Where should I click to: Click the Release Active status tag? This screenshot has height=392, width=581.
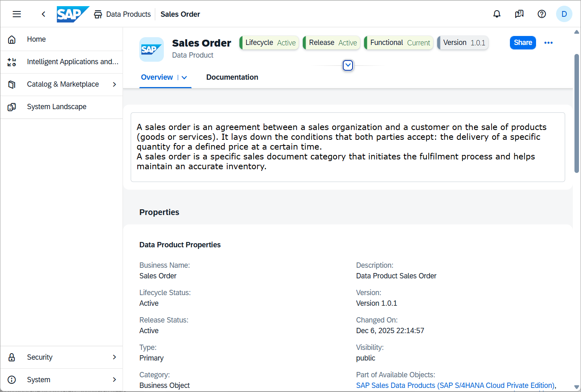tap(331, 43)
